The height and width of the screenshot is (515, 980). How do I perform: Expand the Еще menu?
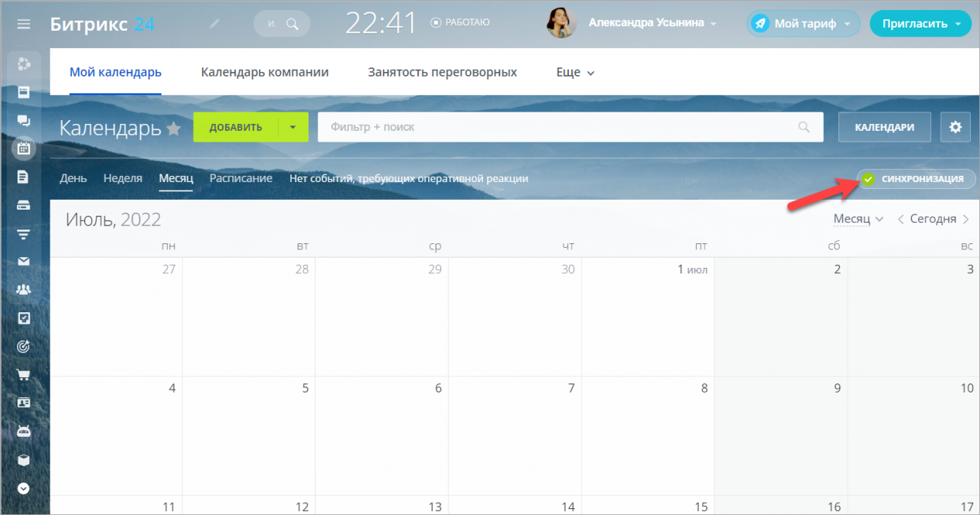tap(576, 73)
